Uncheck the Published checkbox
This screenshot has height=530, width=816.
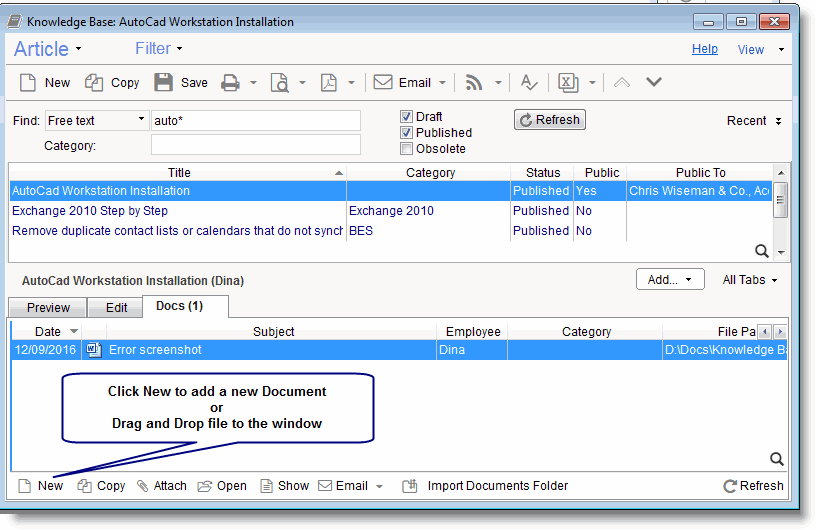point(406,133)
